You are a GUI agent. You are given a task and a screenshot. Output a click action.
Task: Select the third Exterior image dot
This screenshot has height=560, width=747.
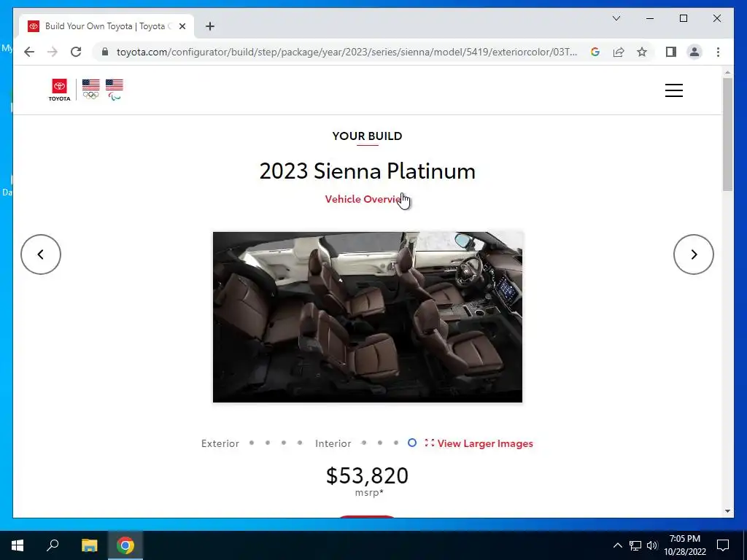(284, 443)
